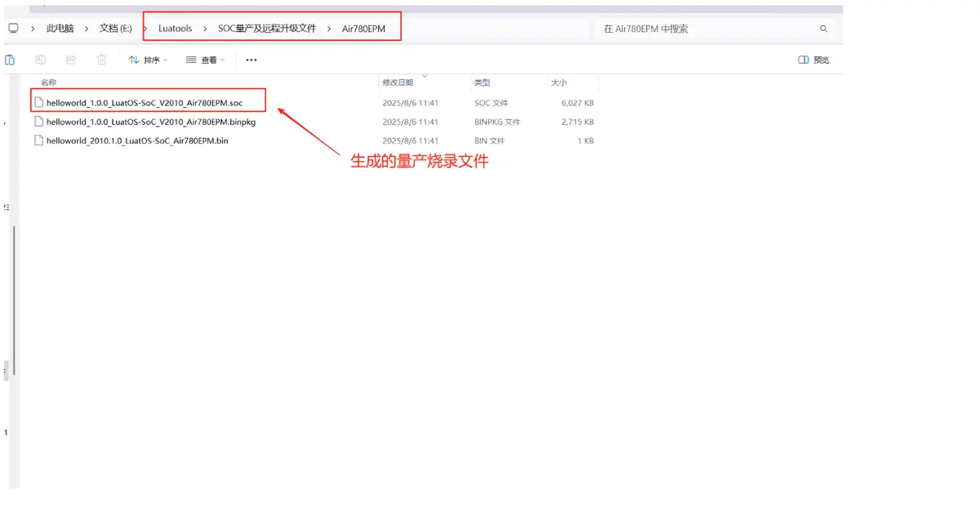Sort by the 类型 column header

click(x=483, y=83)
